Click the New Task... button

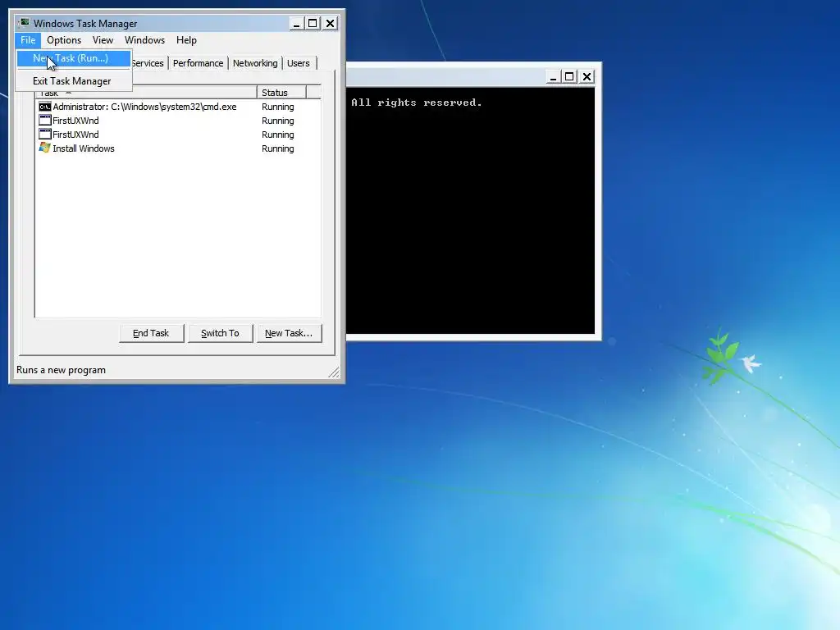point(289,333)
